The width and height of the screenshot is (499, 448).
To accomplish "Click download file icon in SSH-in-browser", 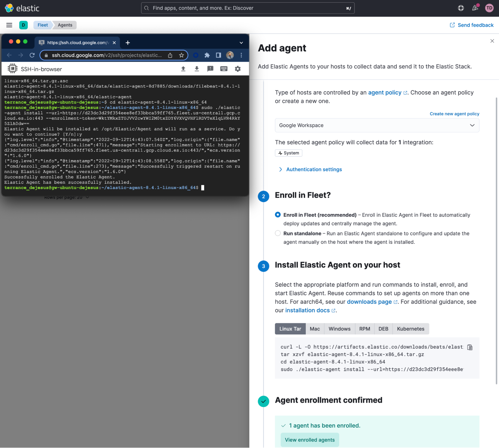I will pyautogui.click(x=197, y=69).
